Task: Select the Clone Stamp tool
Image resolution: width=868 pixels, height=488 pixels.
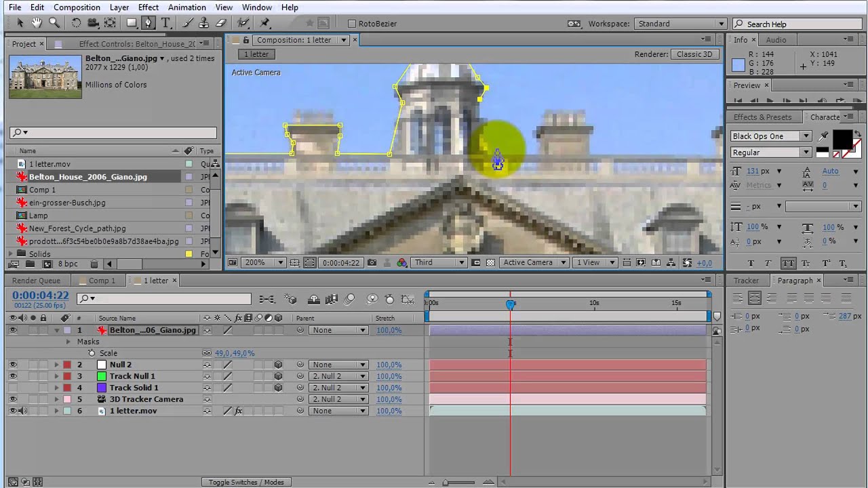Action: pyautogui.click(x=203, y=23)
